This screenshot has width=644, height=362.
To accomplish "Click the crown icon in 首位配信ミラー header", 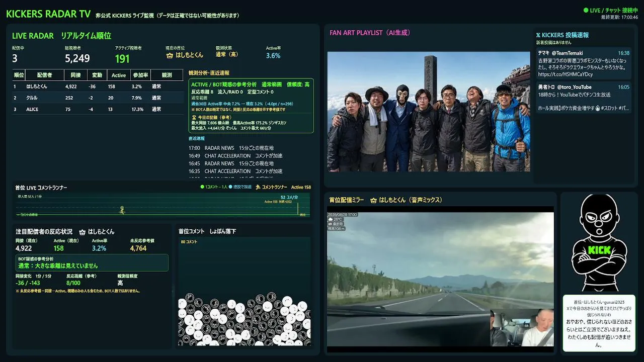I will click(373, 200).
